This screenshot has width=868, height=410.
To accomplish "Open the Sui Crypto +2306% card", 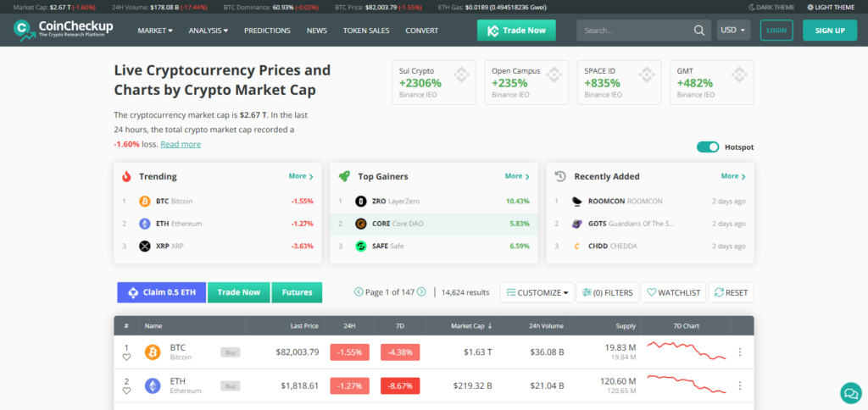I will pyautogui.click(x=434, y=82).
